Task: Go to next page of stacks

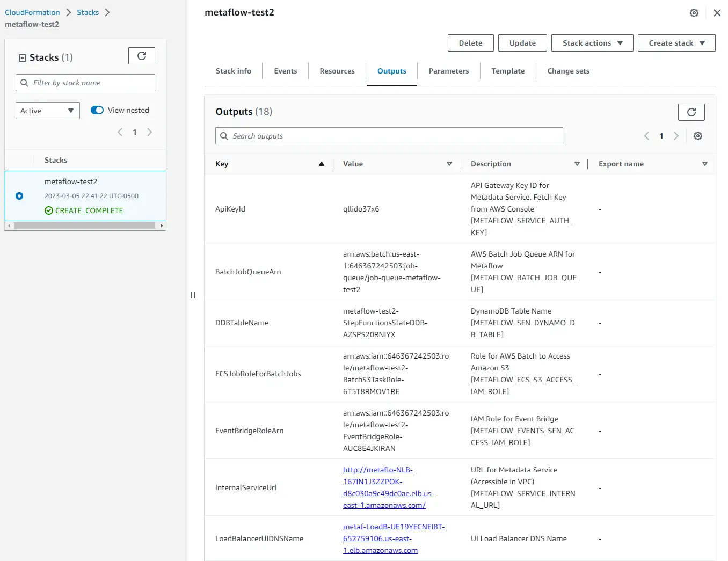Action: (x=150, y=132)
